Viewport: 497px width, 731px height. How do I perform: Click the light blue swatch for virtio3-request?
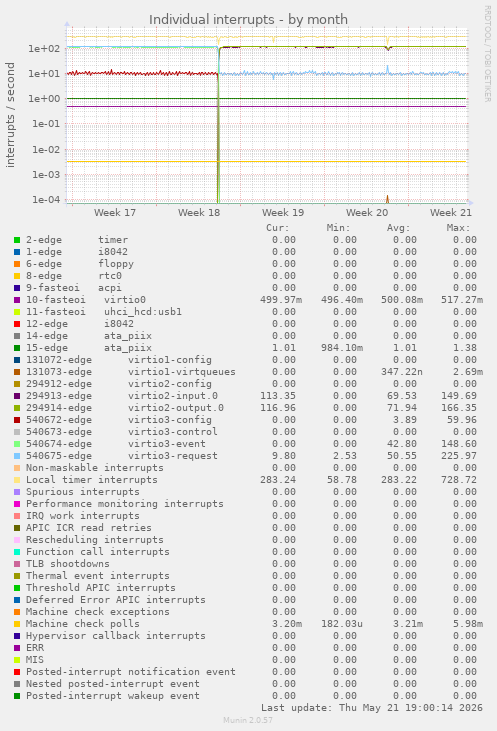point(17,456)
